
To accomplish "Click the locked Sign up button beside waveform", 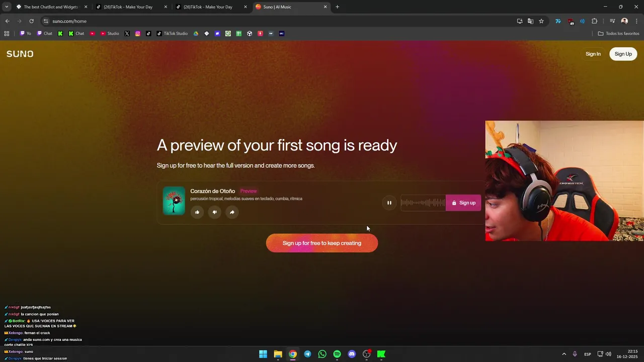I will tap(463, 203).
